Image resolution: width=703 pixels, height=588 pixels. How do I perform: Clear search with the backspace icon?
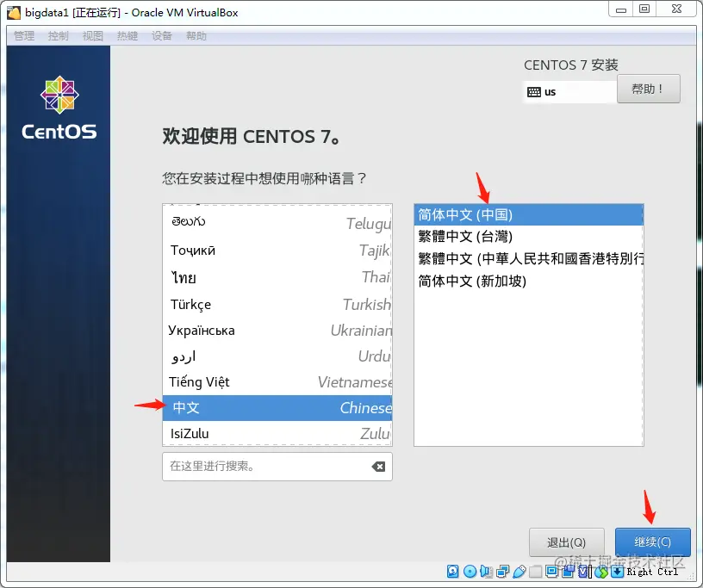(x=378, y=467)
